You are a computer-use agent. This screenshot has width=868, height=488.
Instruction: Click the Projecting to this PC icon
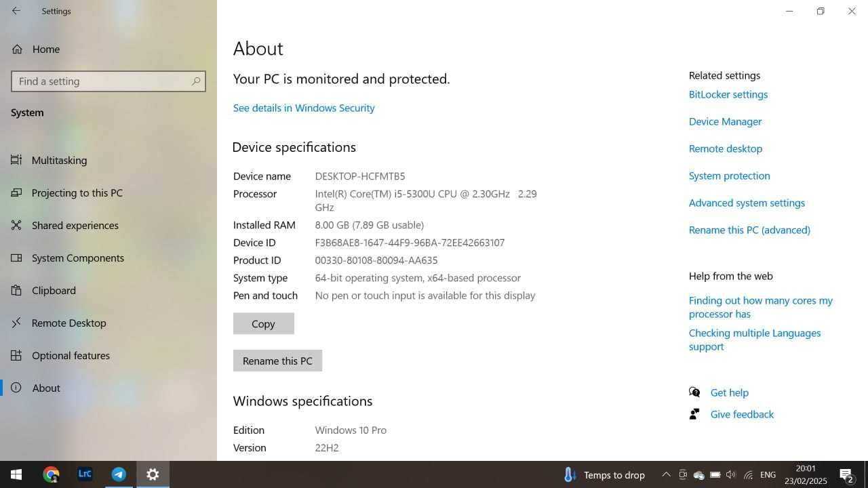(x=16, y=192)
